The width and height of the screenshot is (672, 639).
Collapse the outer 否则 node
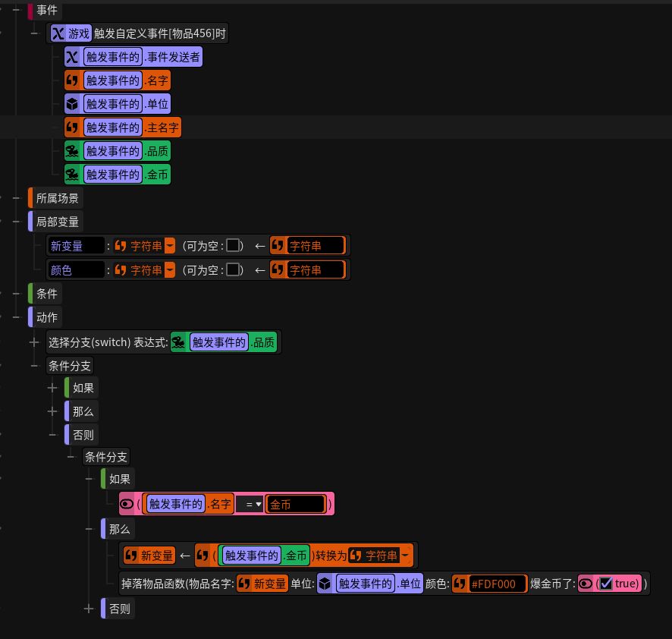52,435
